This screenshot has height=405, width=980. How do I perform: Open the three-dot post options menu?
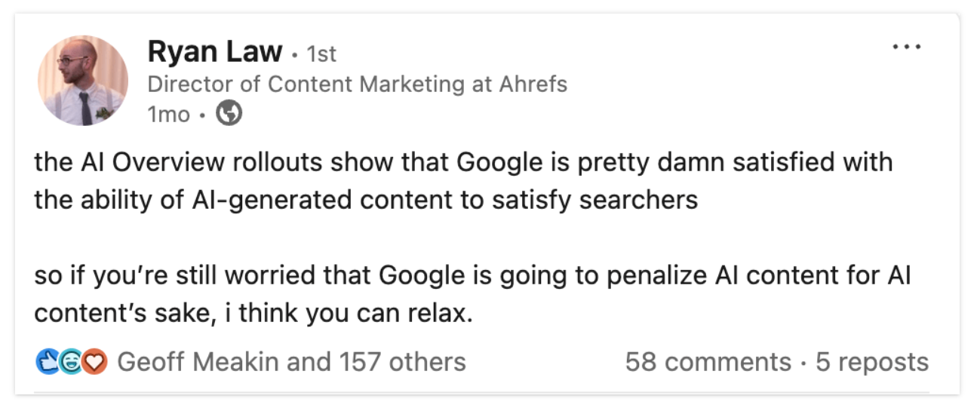906,47
